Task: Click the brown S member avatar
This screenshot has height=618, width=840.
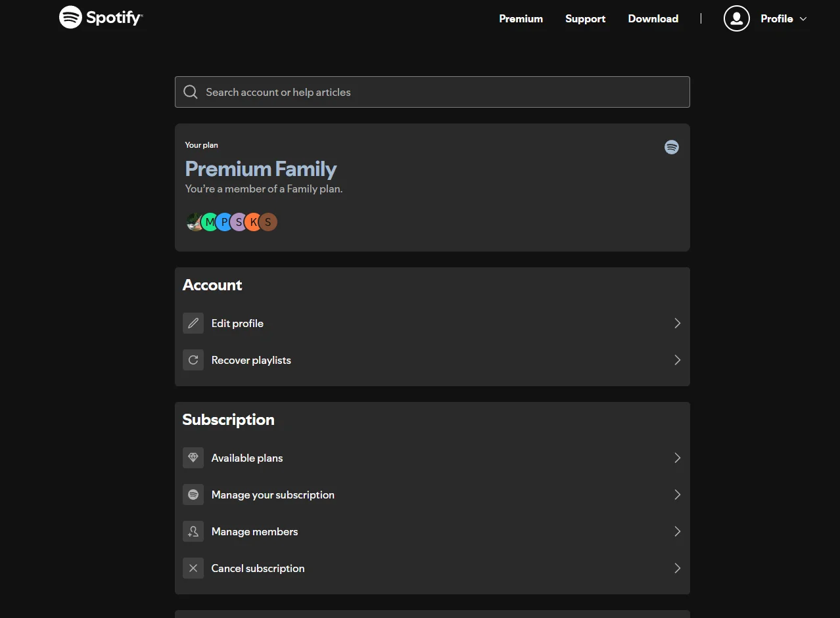Action: click(268, 222)
